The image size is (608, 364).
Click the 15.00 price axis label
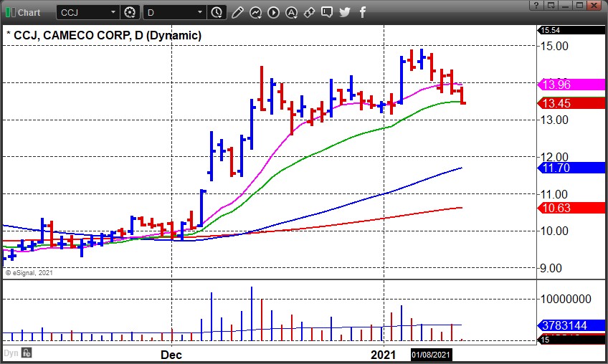[x=554, y=46]
